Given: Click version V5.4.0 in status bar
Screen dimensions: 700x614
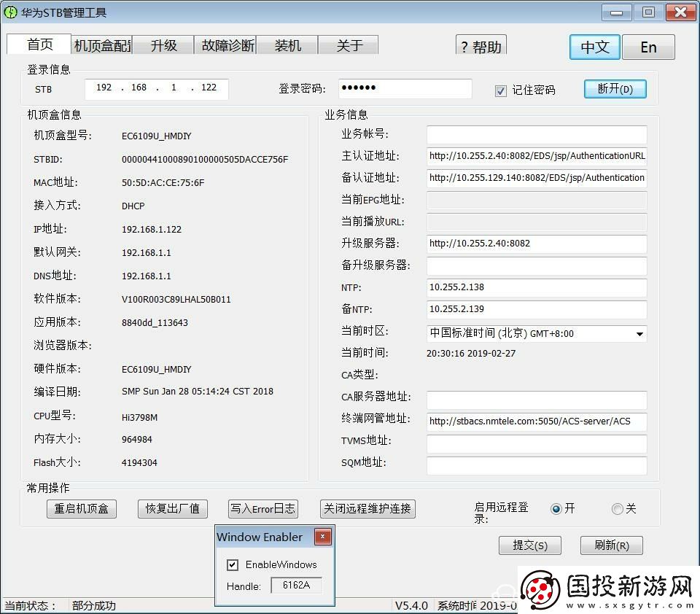Looking at the screenshot, I should tap(411, 605).
